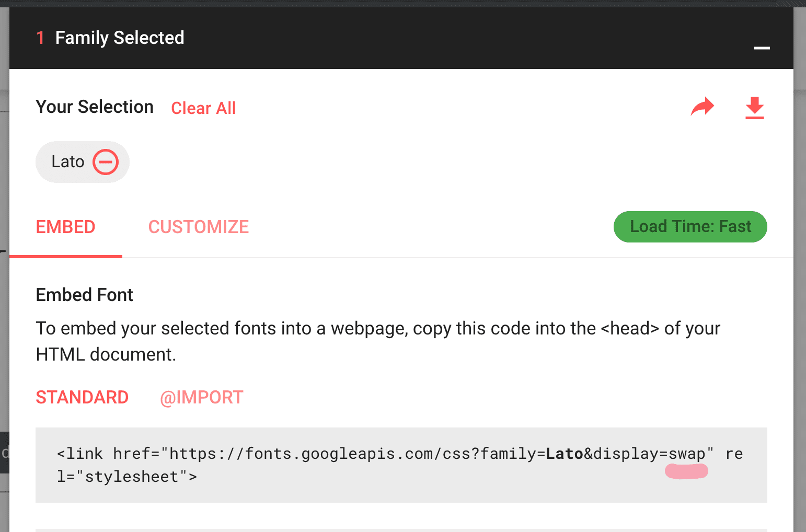Collapse the selection drawer with the dash

(x=762, y=48)
